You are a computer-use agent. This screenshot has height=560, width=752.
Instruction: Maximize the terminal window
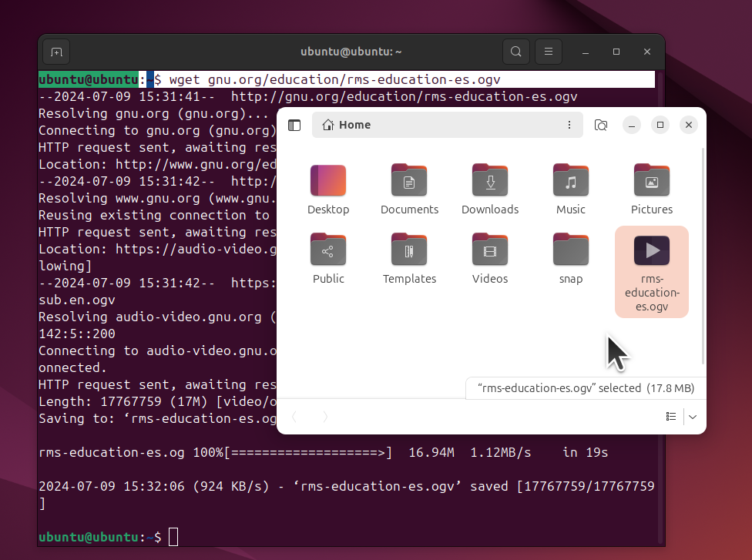[x=616, y=52]
